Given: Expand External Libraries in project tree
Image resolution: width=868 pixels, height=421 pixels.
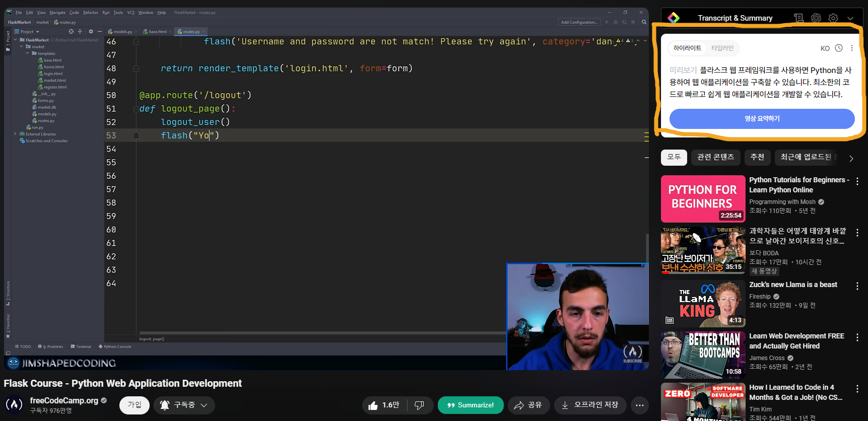Looking at the screenshot, I should 15,134.
